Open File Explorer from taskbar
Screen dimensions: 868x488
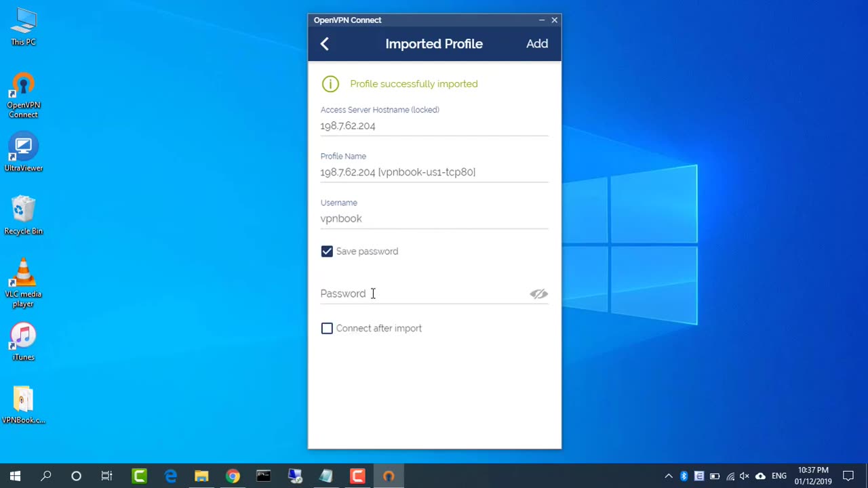tap(201, 476)
